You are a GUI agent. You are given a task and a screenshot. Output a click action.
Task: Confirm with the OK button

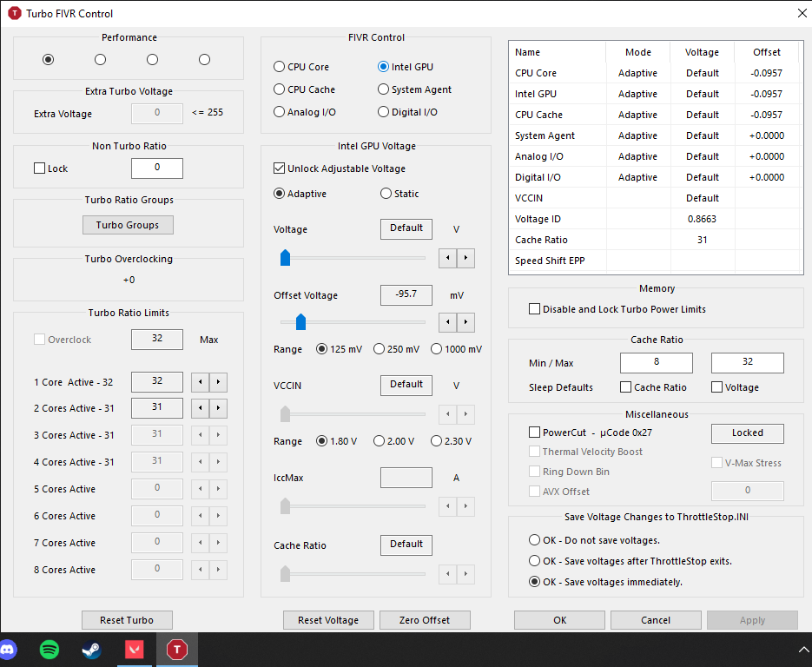click(559, 620)
